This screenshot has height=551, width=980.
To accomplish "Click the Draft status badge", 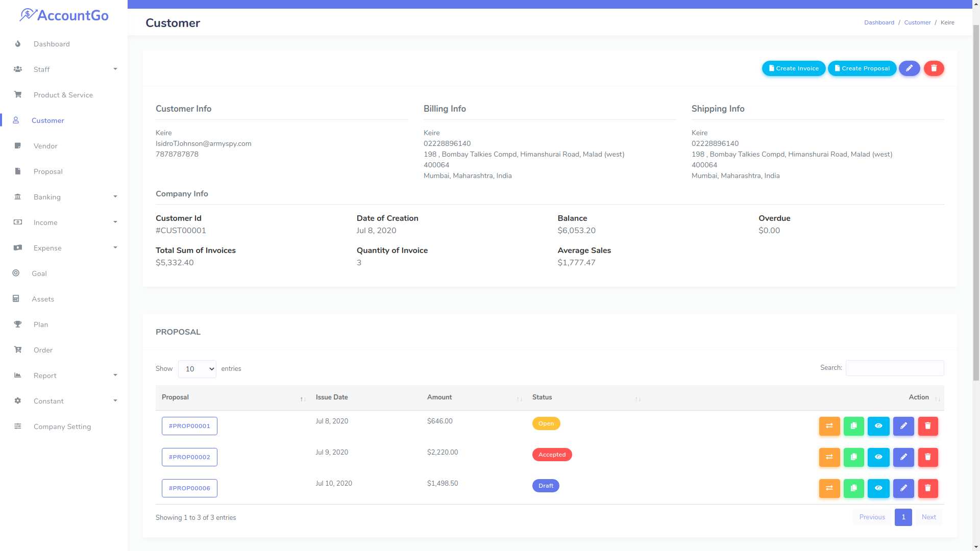I will tap(546, 486).
